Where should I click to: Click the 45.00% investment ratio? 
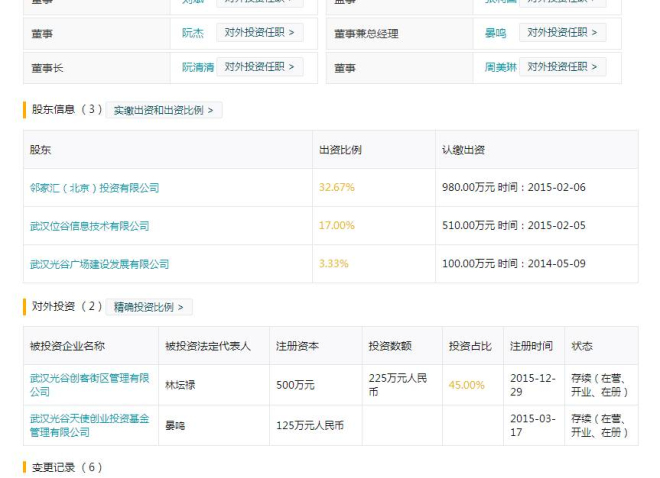point(466,385)
